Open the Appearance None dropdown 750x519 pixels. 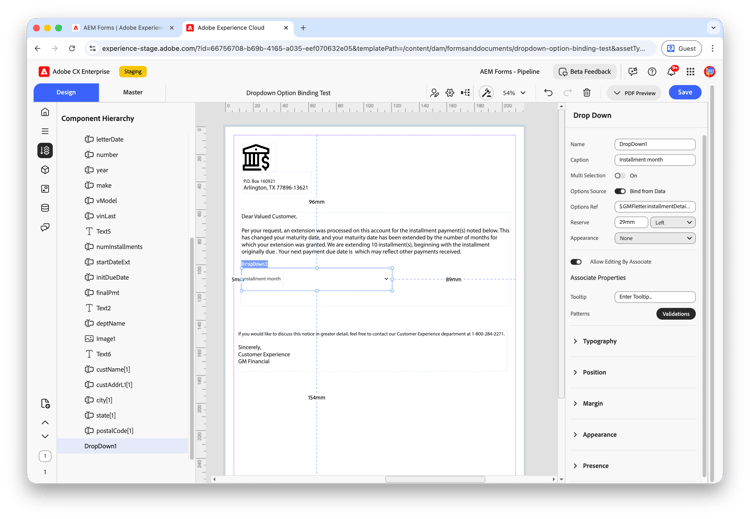(655, 238)
